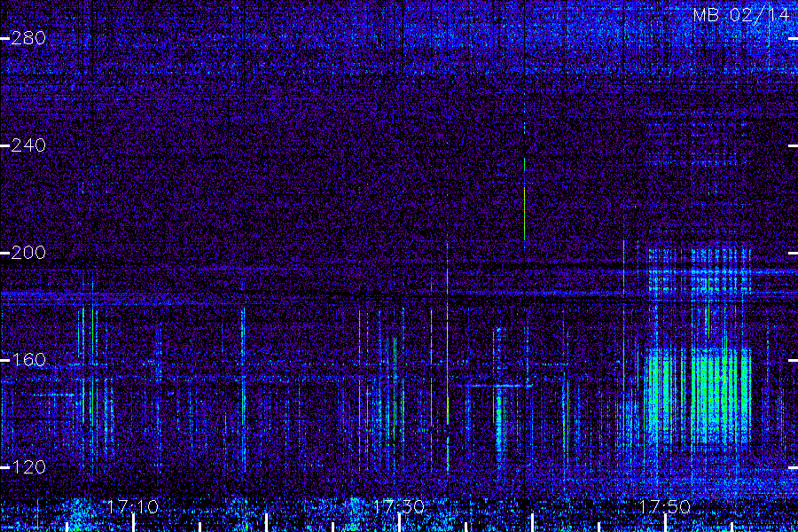Click the 240 frequency axis label
Viewport: 798px width, 532px height.
28,145
